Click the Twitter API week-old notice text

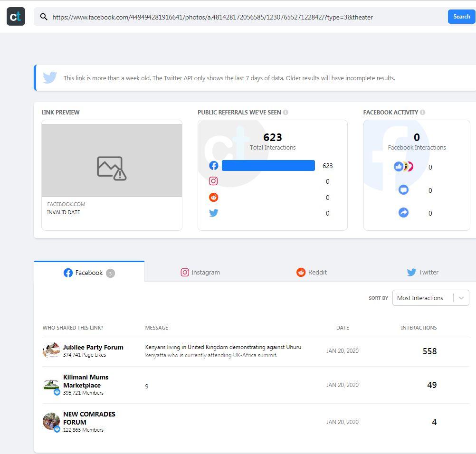coord(229,78)
